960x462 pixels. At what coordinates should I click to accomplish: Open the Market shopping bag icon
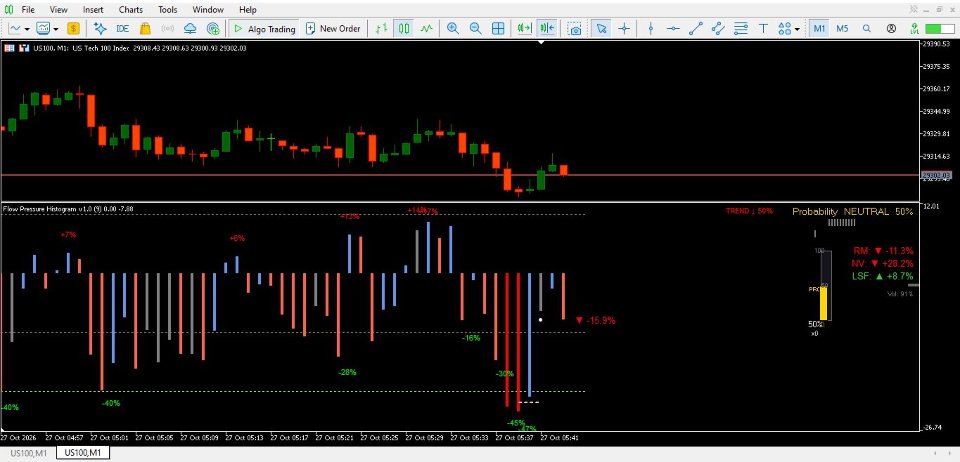coord(145,28)
